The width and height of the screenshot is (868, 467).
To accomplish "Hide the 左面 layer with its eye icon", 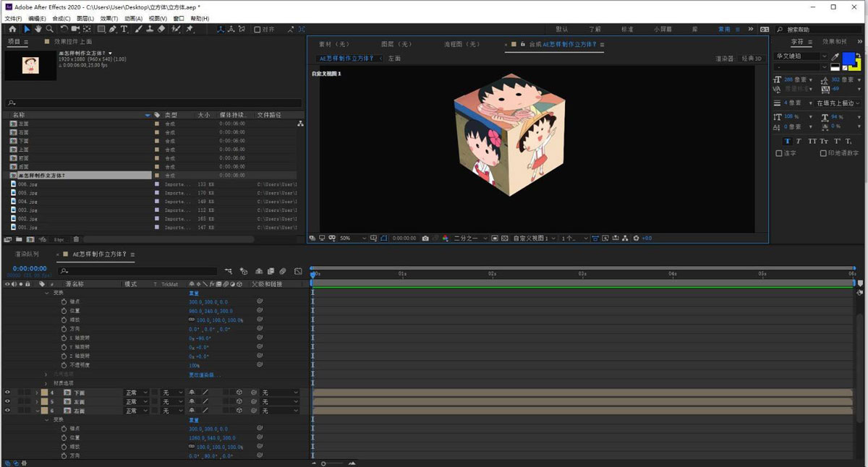I will (8, 401).
